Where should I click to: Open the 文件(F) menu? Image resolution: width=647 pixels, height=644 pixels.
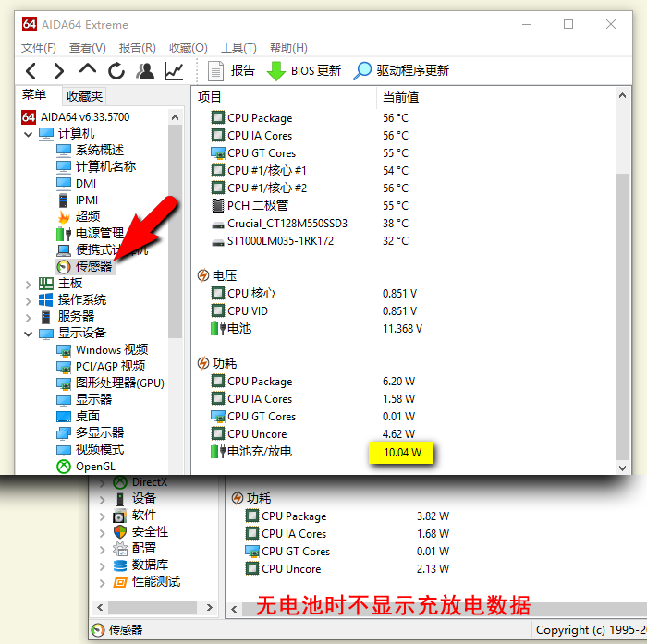39,48
